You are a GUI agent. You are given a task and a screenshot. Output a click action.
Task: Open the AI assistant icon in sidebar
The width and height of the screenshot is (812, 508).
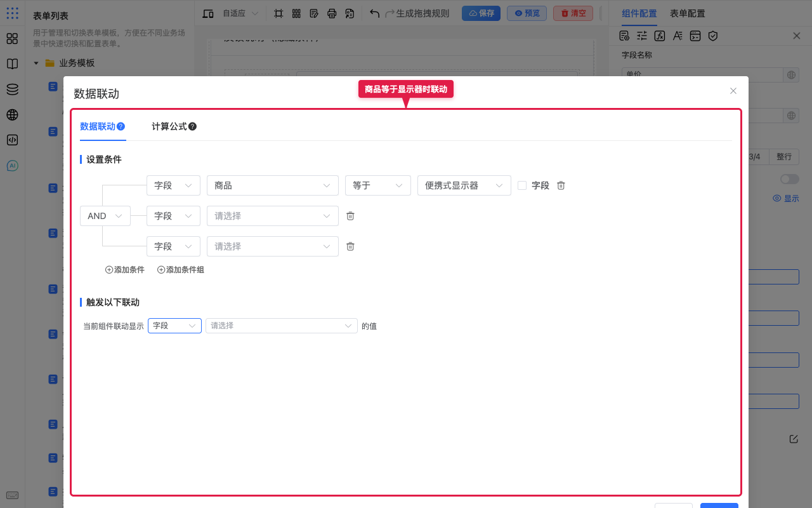[x=12, y=166]
